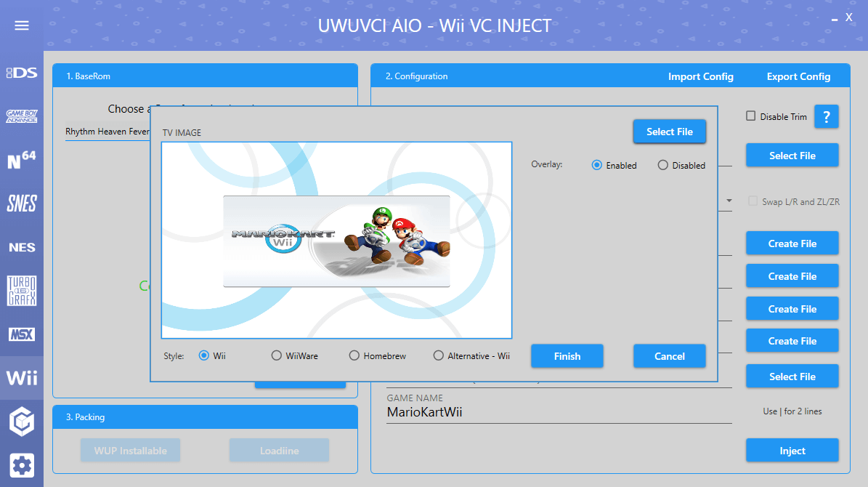Click the 3. Packing panel header
Screen dimensions: 868x487
point(205,416)
